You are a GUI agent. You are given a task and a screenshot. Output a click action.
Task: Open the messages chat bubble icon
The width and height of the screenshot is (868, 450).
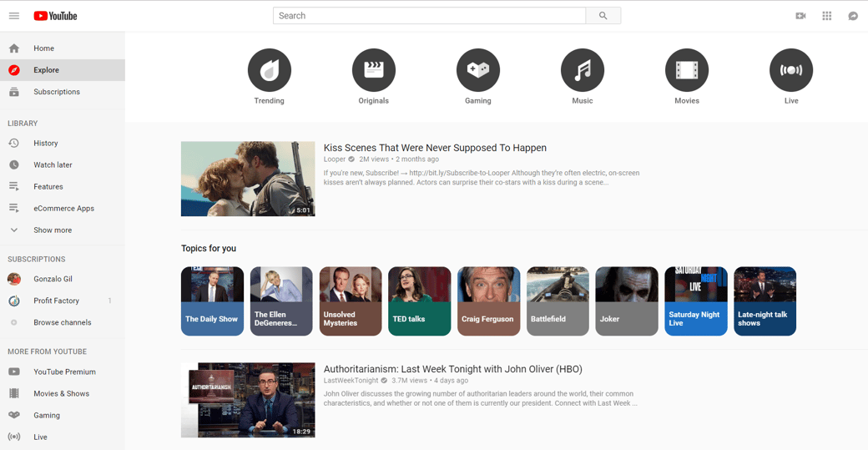853,16
